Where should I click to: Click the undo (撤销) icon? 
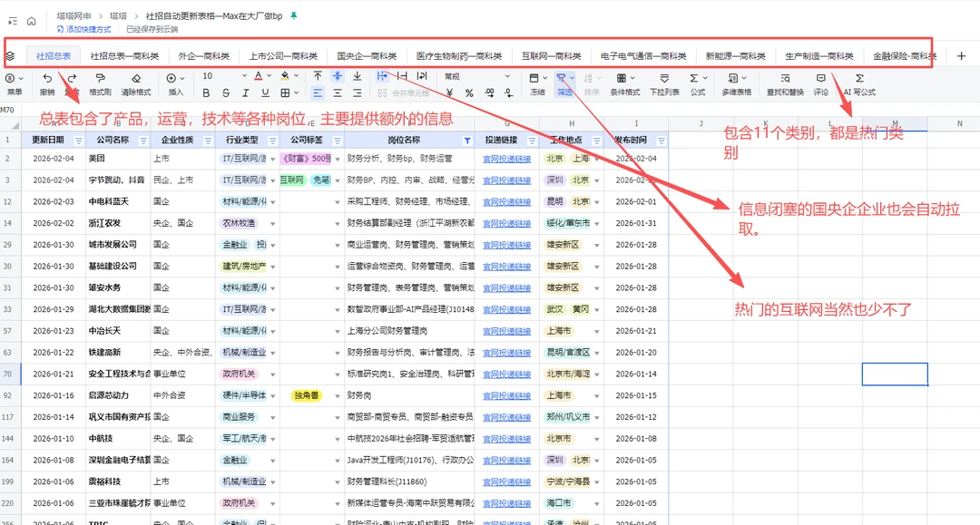(47, 79)
